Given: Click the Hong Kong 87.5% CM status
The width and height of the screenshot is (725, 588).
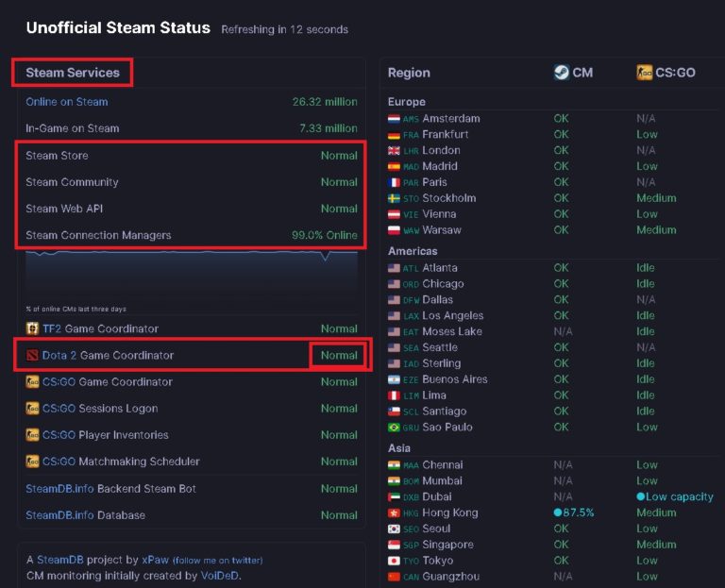Looking at the screenshot, I should coord(574,512).
